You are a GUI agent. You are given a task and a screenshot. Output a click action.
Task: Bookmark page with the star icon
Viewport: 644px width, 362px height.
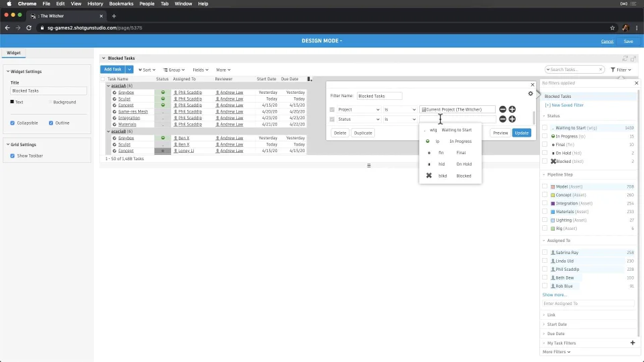point(612,28)
